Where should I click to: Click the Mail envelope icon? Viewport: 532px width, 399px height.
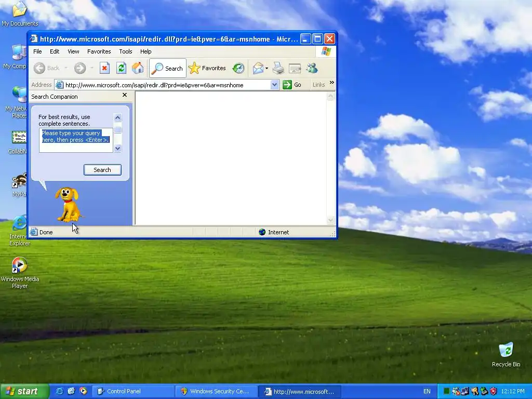click(258, 68)
